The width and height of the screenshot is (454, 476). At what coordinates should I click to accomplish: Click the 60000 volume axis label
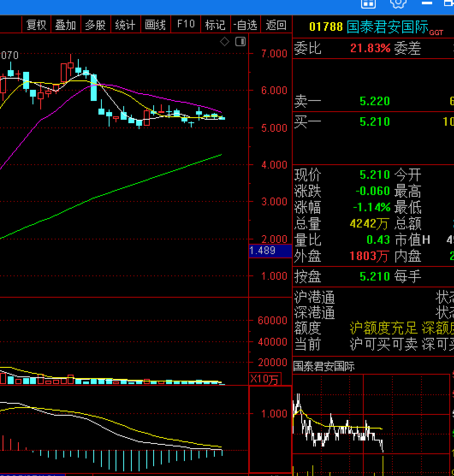point(273,321)
